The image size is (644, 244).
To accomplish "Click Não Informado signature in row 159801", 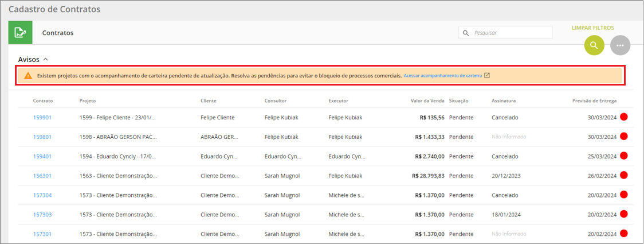I will pyautogui.click(x=508, y=137).
